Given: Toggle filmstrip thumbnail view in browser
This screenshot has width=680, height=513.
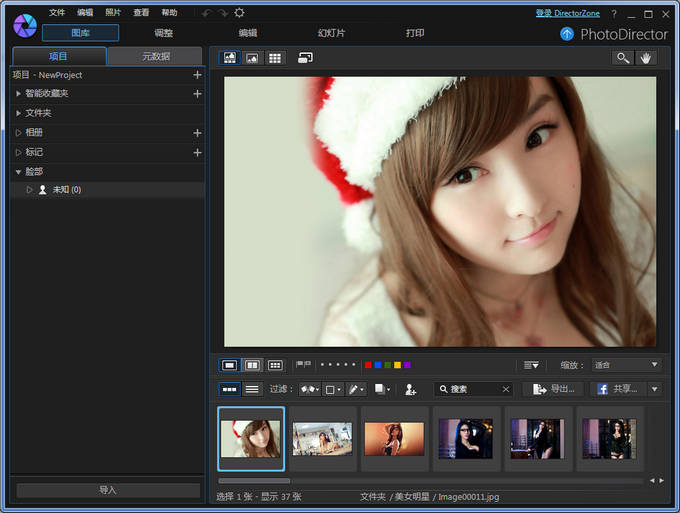Looking at the screenshot, I should 230,389.
